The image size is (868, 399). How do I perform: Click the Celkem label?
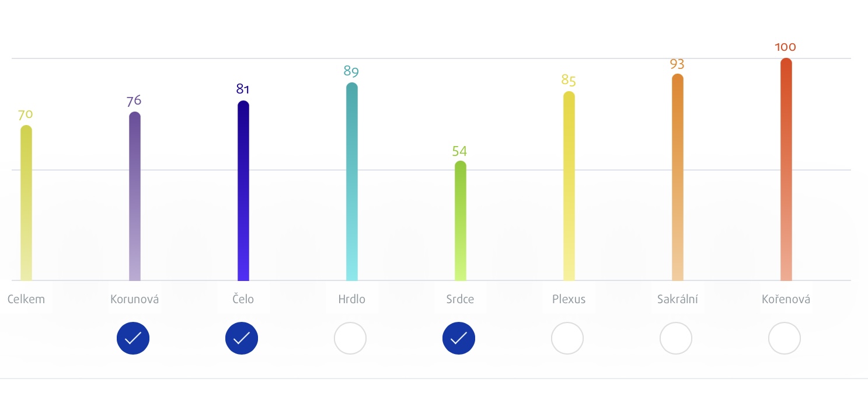coord(26,299)
